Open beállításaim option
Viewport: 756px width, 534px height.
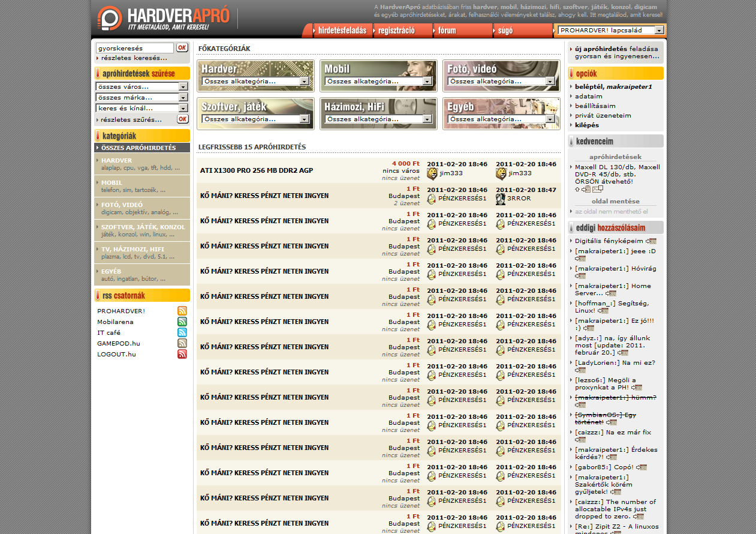click(x=595, y=106)
